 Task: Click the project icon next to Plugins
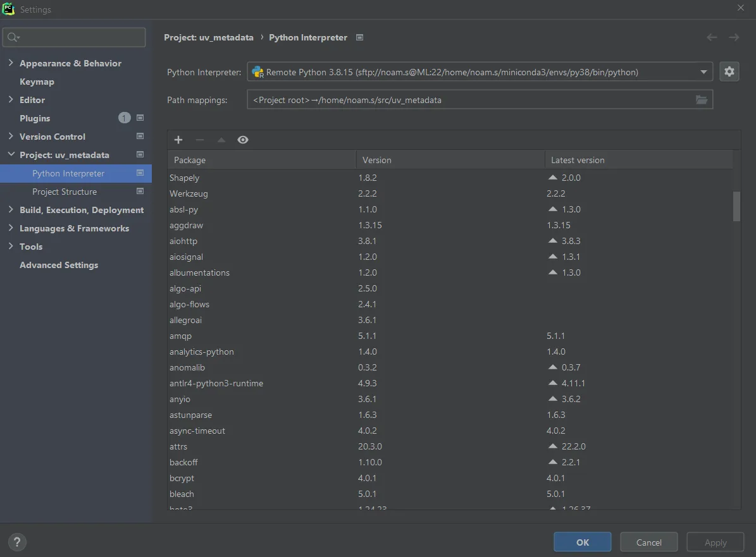(x=140, y=118)
